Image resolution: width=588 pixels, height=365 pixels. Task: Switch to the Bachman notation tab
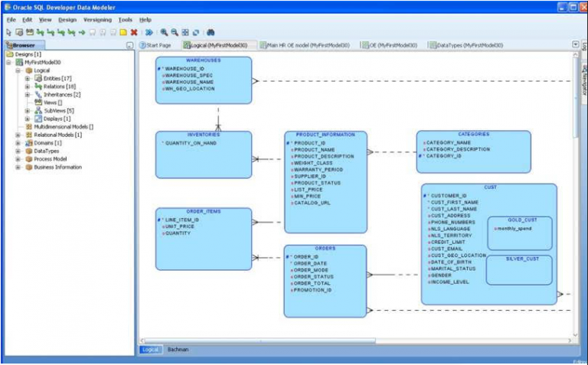click(x=178, y=349)
